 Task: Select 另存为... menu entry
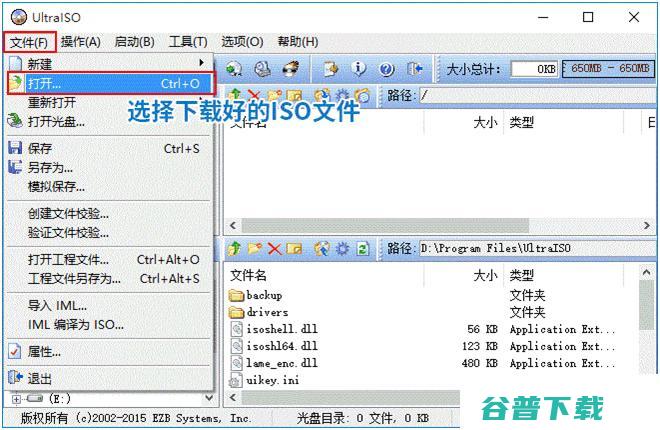[x=109, y=167]
